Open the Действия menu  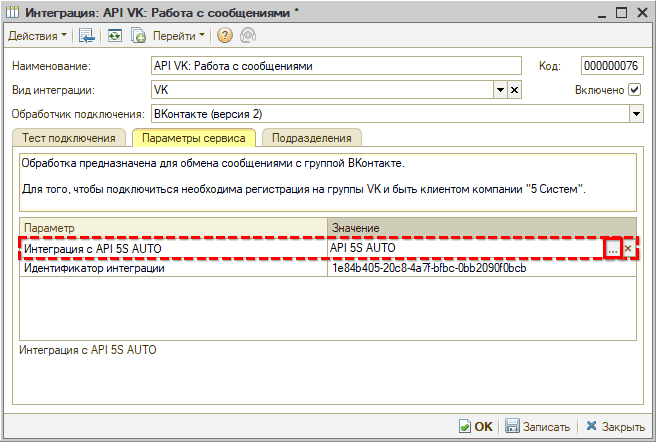click(x=38, y=35)
